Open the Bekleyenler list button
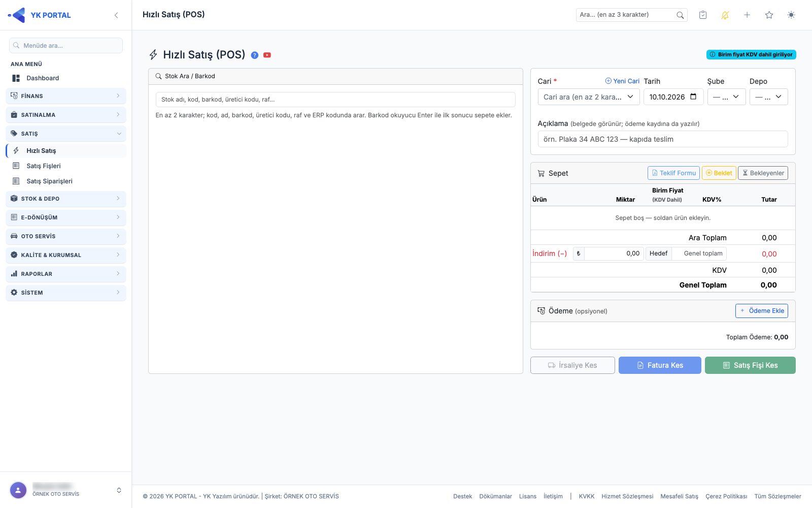Screen dimensions: 812x508 [763, 173]
